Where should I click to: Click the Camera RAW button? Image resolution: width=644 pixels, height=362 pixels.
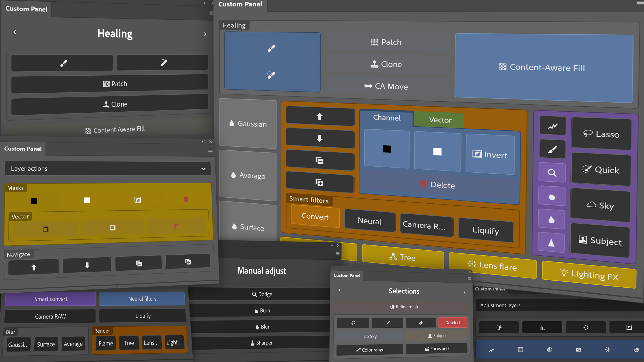coord(50,317)
